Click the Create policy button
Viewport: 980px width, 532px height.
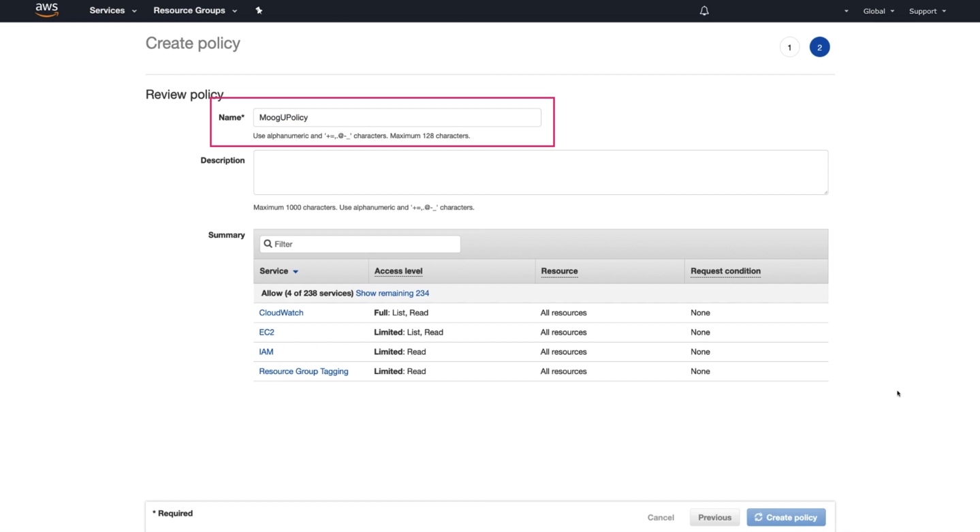pos(786,518)
